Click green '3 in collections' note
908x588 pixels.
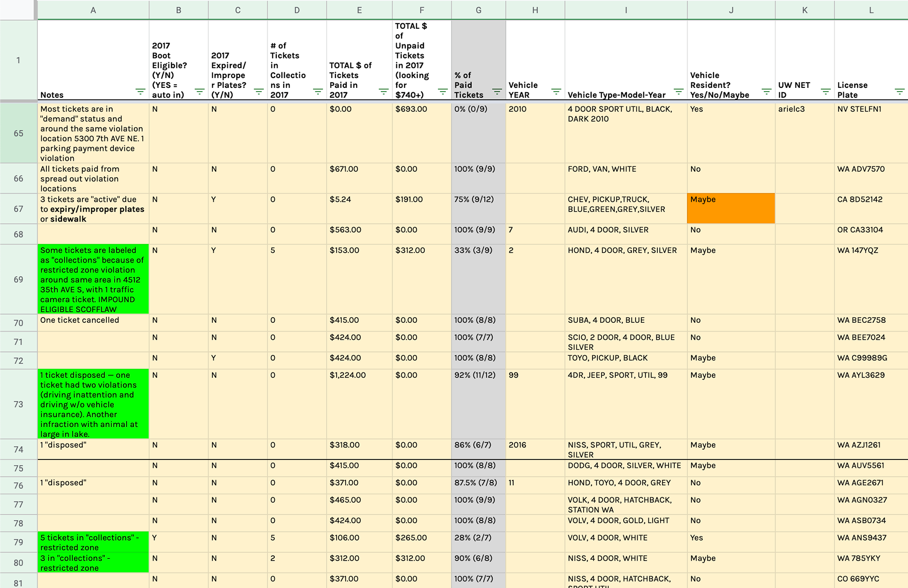[93, 563]
